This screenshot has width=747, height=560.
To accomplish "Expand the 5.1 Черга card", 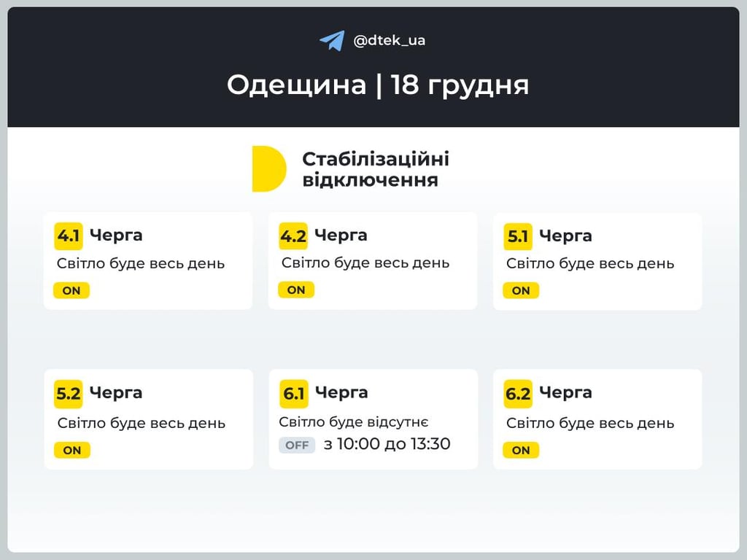I will click(597, 260).
